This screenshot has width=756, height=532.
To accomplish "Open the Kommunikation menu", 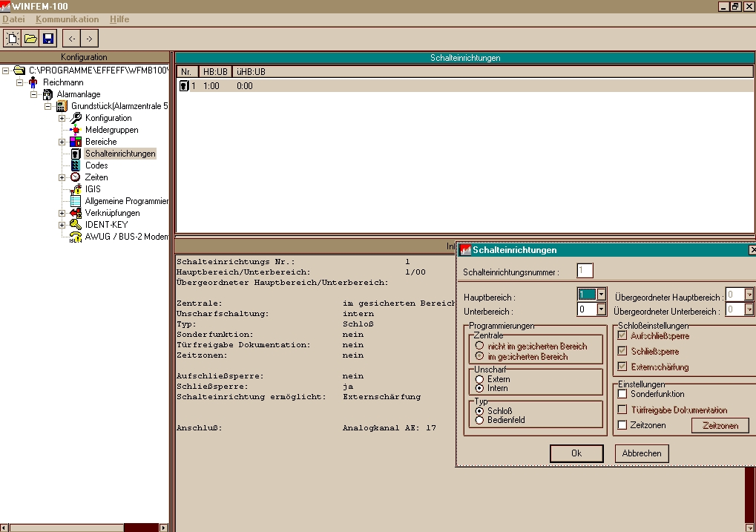I will click(67, 19).
